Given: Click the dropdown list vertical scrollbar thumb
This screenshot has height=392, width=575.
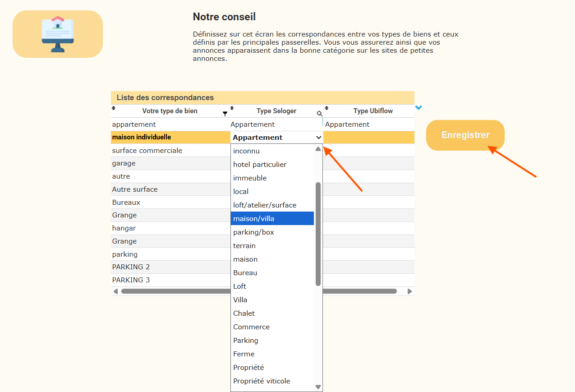Looking at the screenshot, I should point(318,234).
